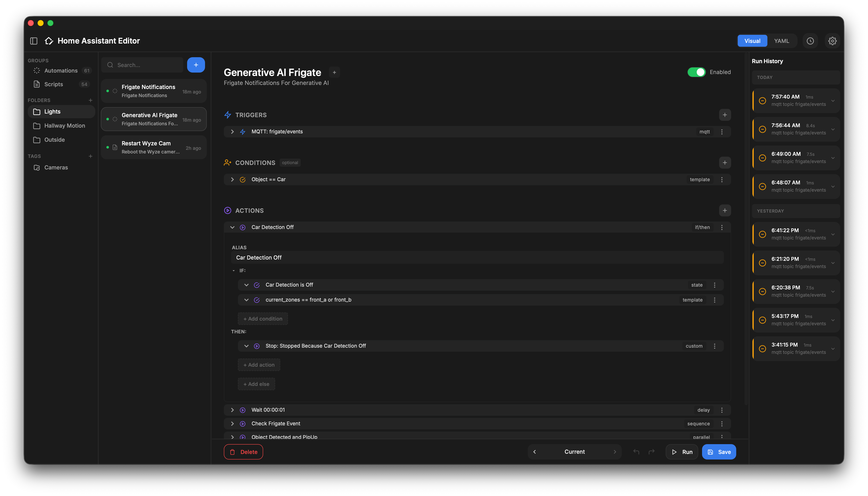Click the blue new automation plus button
Viewport: 868px width, 496px height.
pyautogui.click(x=196, y=65)
